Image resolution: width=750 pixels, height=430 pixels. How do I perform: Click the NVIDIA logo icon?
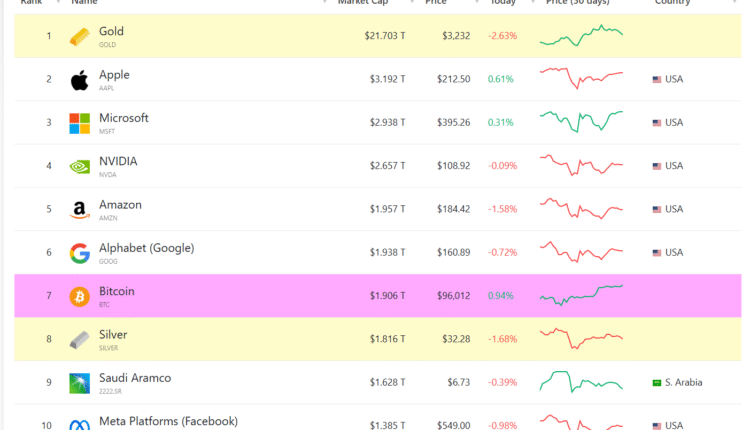tap(79, 167)
